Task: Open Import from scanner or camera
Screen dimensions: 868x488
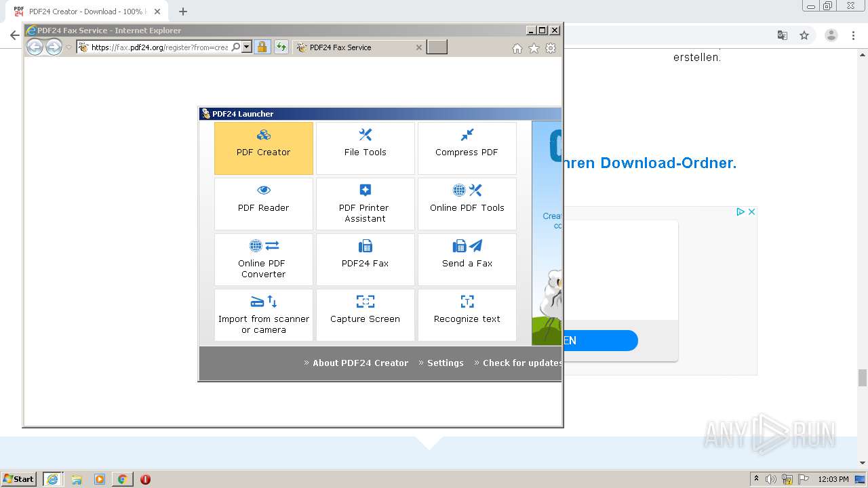Action: click(x=264, y=315)
